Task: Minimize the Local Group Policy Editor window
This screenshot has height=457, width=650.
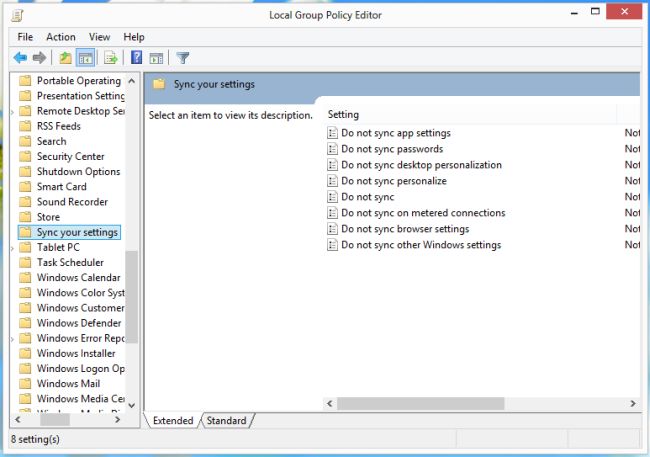Action: [574, 12]
